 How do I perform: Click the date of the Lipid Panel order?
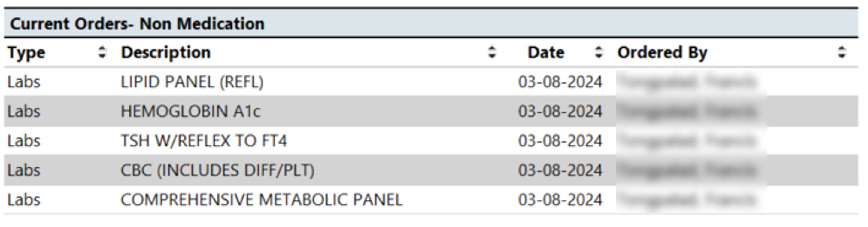pyautogui.click(x=560, y=82)
